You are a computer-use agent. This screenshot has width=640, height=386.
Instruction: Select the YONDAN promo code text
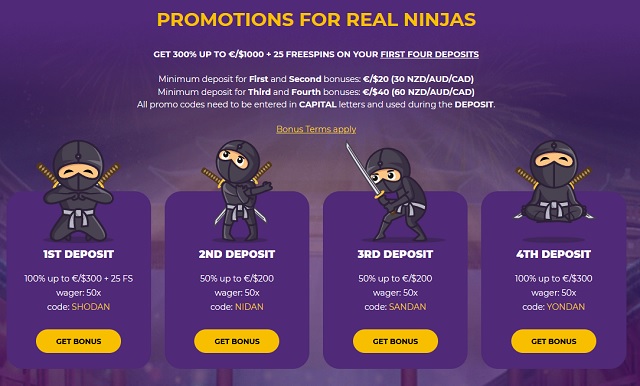(566, 307)
